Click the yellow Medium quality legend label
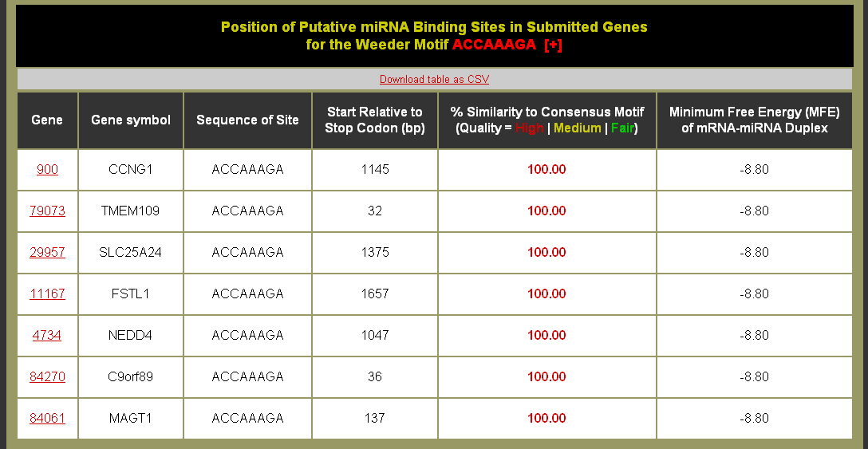This screenshot has width=868, height=449. click(x=578, y=128)
